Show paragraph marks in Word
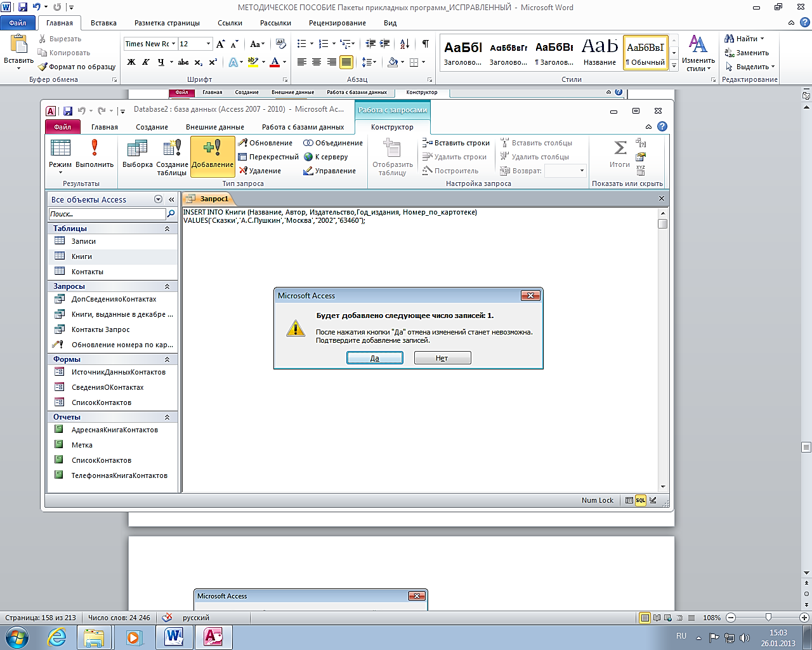This screenshot has width=812, height=650. point(425,44)
